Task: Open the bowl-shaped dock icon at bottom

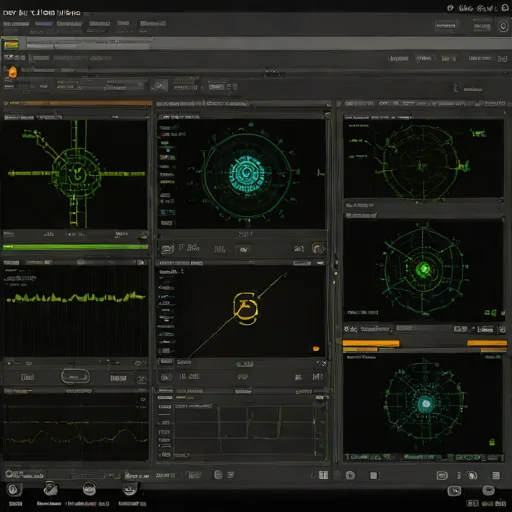Action: tap(129, 489)
